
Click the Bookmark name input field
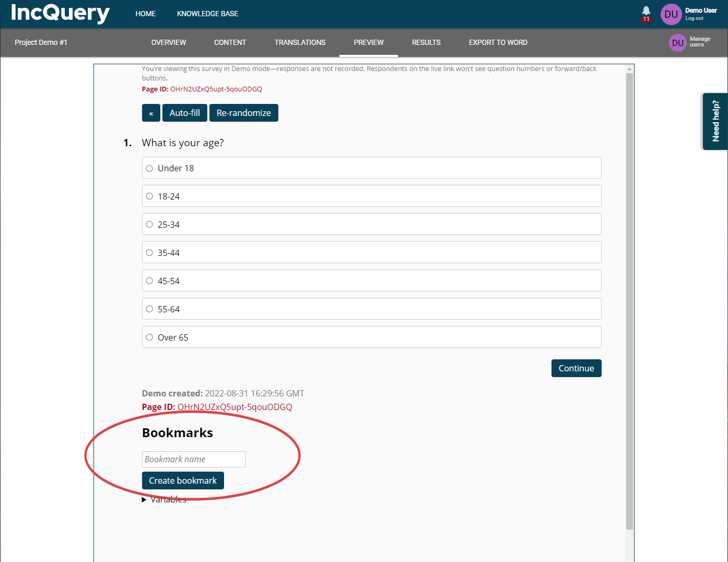point(193,459)
